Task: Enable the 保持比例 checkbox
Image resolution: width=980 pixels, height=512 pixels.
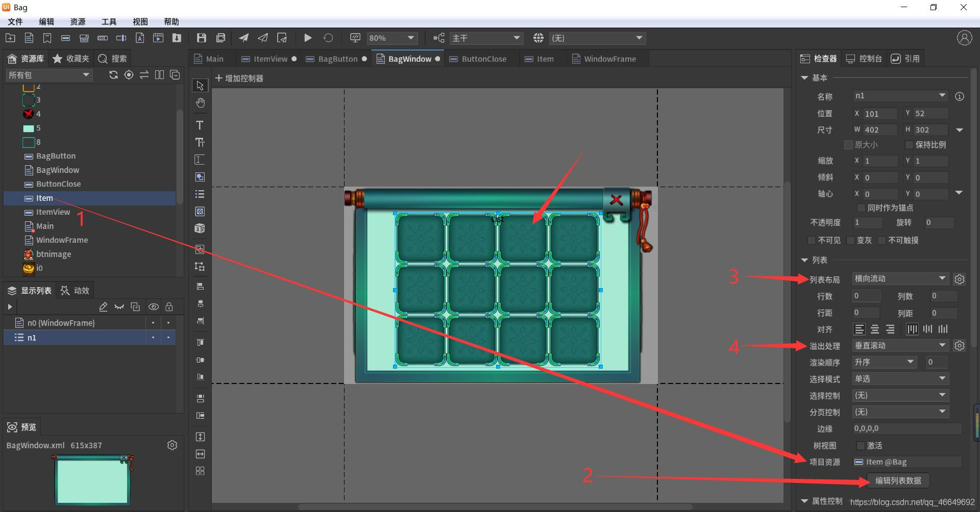Action: coord(909,145)
